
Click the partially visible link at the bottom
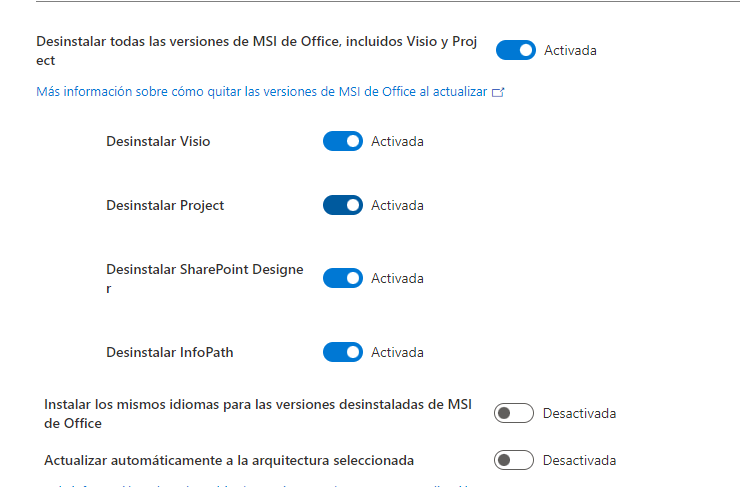[x=257, y=485]
